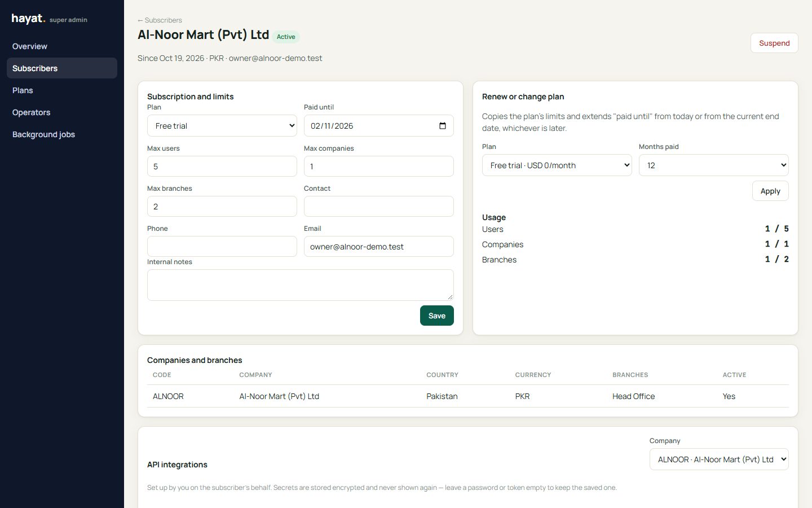Apply the renew plan selection
Image resolution: width=812 pixels, height=508 pixels.
(770, 191)
